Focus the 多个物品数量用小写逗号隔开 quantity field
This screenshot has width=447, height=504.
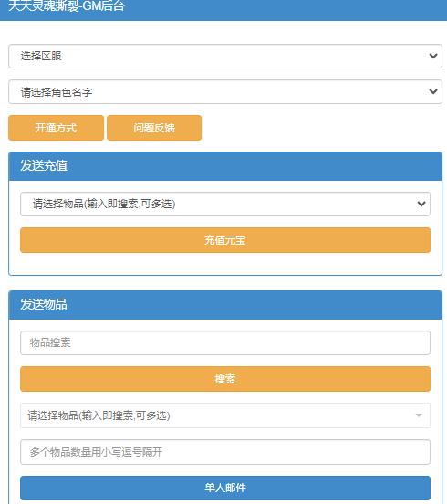coord(225,452)
